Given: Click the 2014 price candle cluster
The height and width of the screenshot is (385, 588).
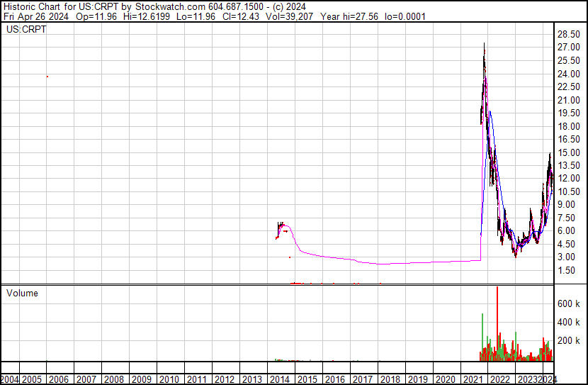Looking at the screenshot, I should pyautogui.click(x=282, y=230).
